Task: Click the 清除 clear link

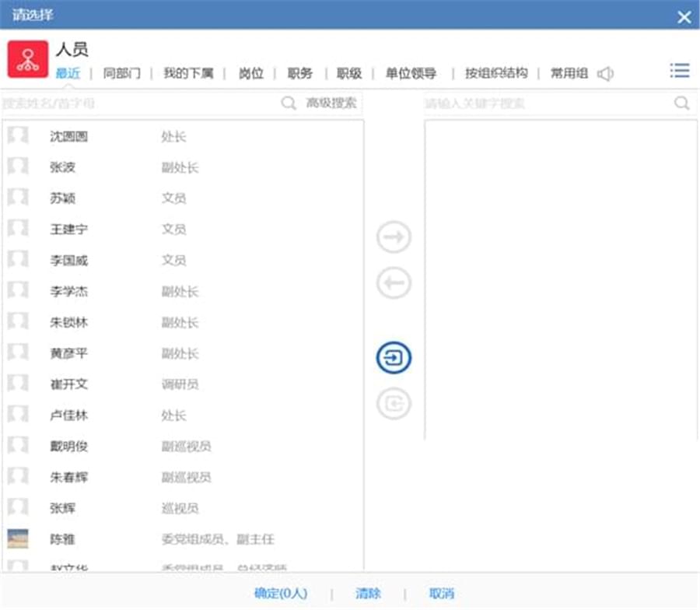Action: [369, 594]
